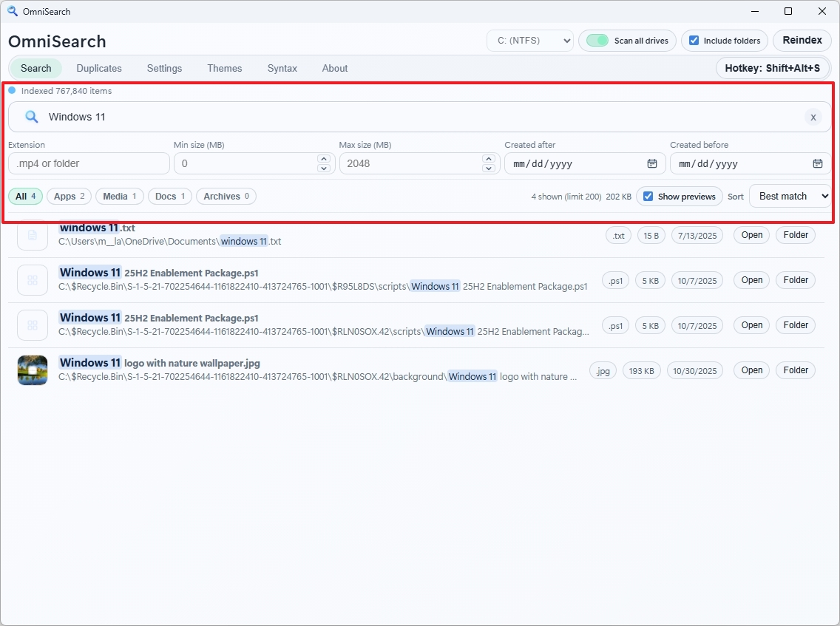Select the Docs filter chip

169,196
